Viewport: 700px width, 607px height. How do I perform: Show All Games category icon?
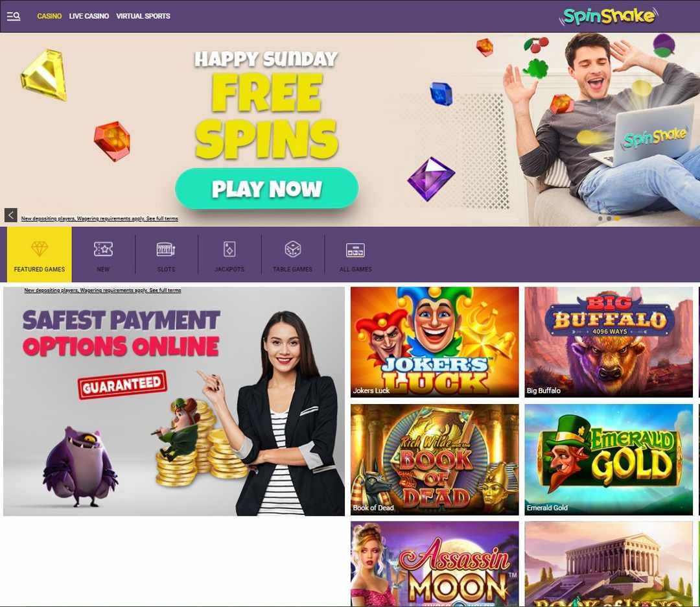[x=355, y=250]
